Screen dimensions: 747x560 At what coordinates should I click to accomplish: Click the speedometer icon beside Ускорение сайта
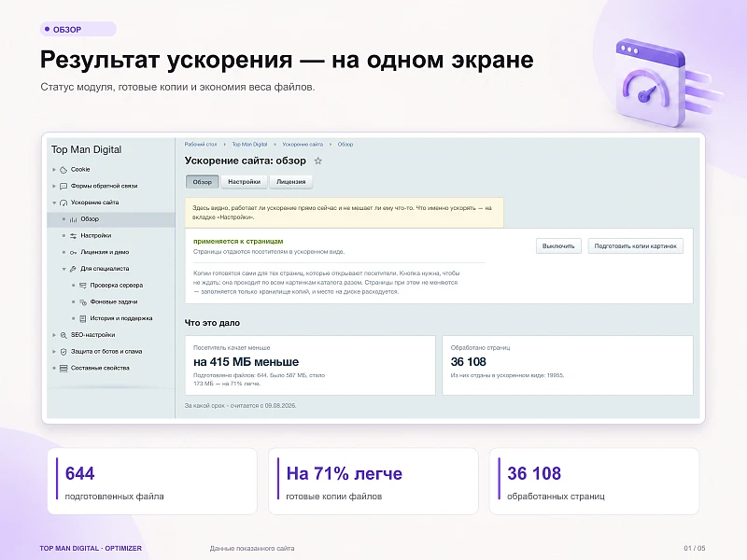63,203
